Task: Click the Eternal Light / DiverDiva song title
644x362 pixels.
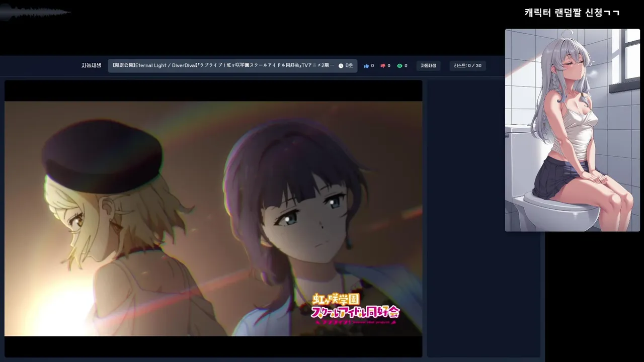Action: 223,66
